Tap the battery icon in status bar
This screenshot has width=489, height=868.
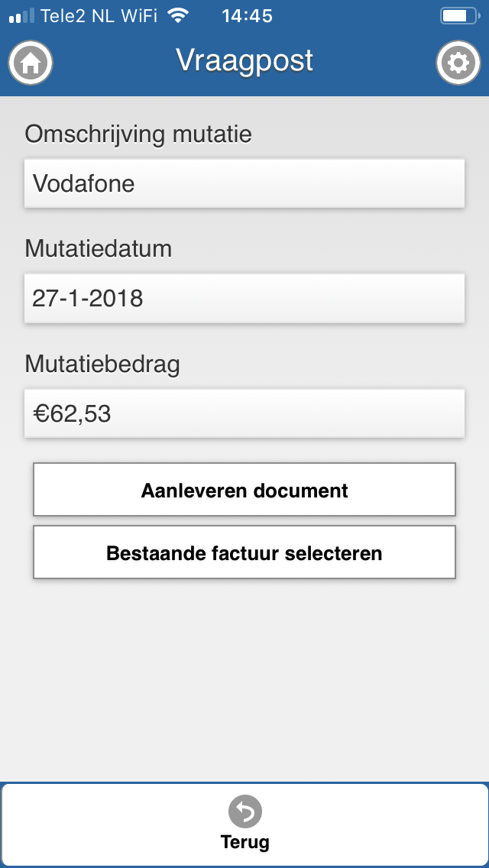(x=460, y=15)
